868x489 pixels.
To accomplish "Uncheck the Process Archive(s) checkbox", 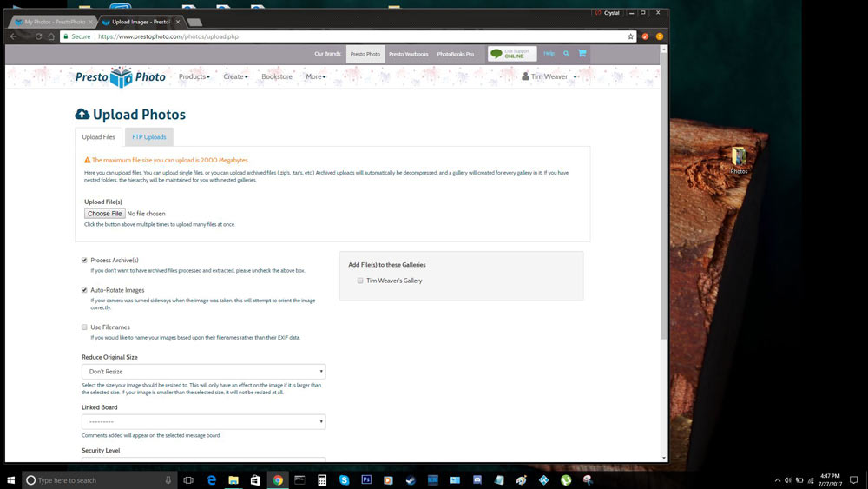I will [x=84, y=260].
